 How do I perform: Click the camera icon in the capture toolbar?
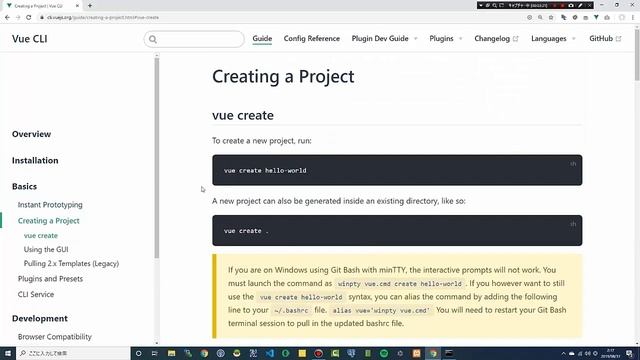tap(571, 5)
